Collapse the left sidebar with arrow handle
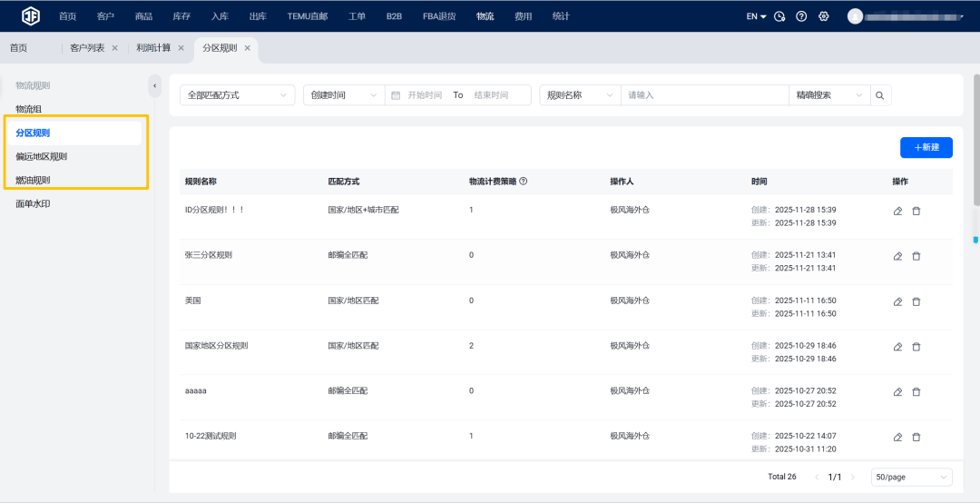Screen dimensions: 980x503 (154, 85)
